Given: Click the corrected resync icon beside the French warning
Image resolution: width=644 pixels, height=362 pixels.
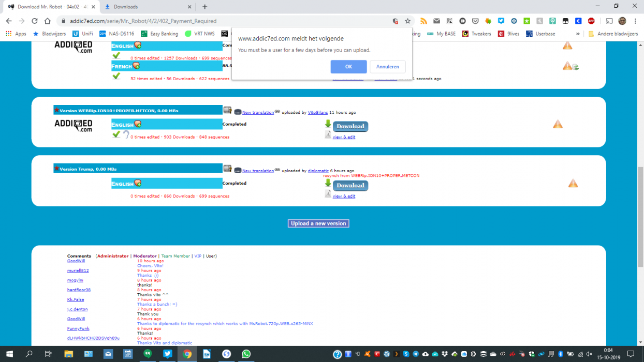Looking at the screenshot, I should (577, 67).
